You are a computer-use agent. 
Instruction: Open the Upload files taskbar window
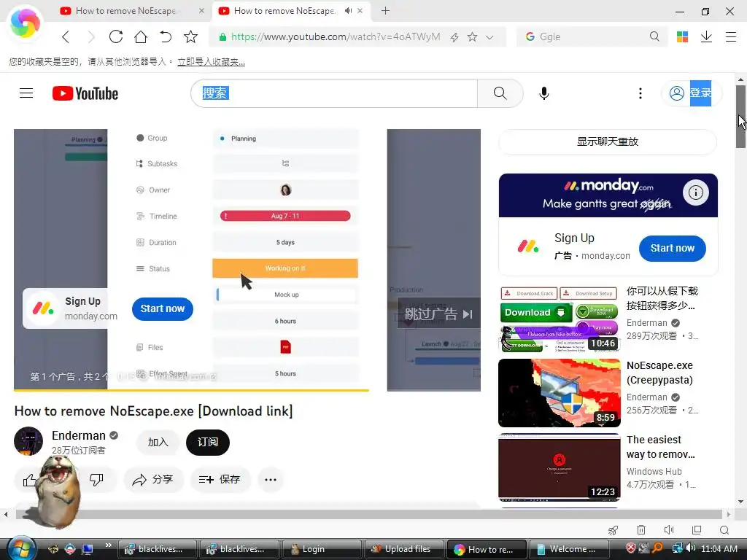[x=404, y=549]
